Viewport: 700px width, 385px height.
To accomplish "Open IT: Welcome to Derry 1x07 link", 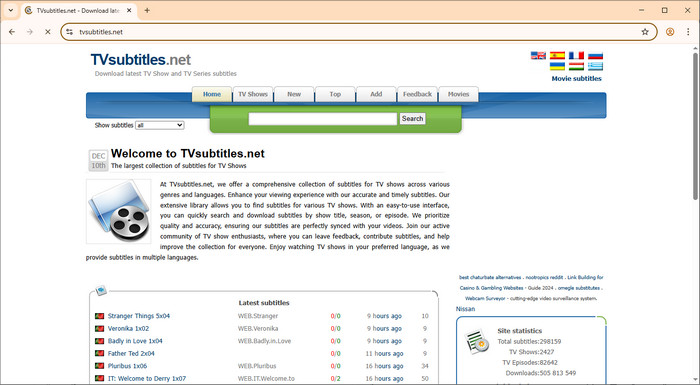I will pyautogui.click(x=146, y=378).
